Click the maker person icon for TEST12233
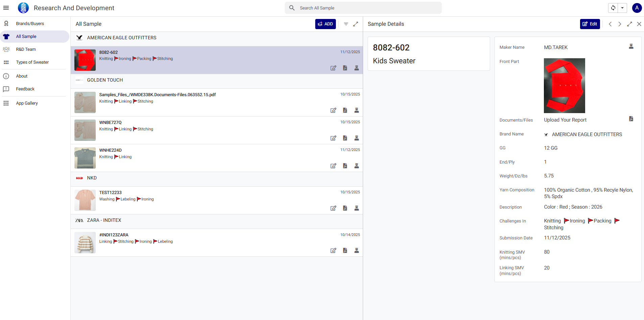644x320 pixels. point(356,208)
